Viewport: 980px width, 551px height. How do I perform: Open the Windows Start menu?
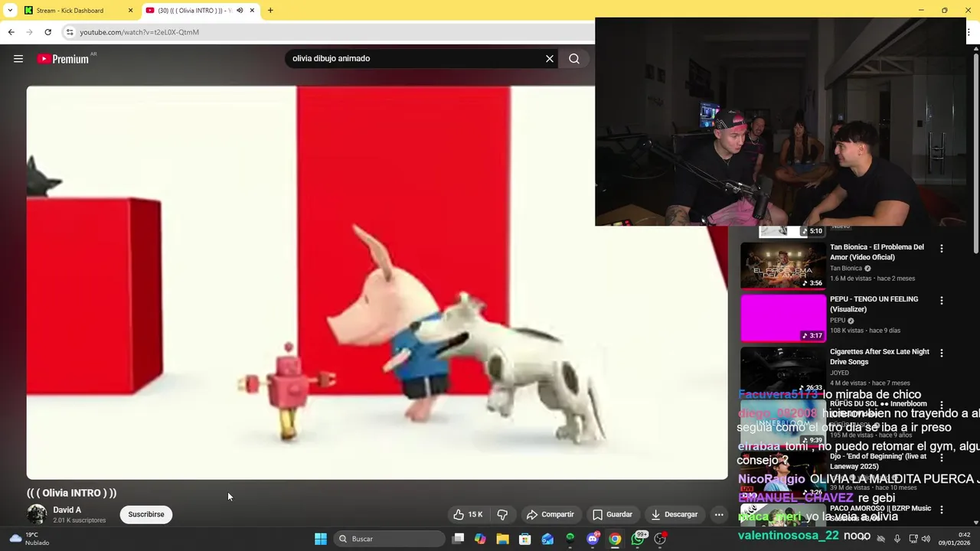[x=321, y=539]
